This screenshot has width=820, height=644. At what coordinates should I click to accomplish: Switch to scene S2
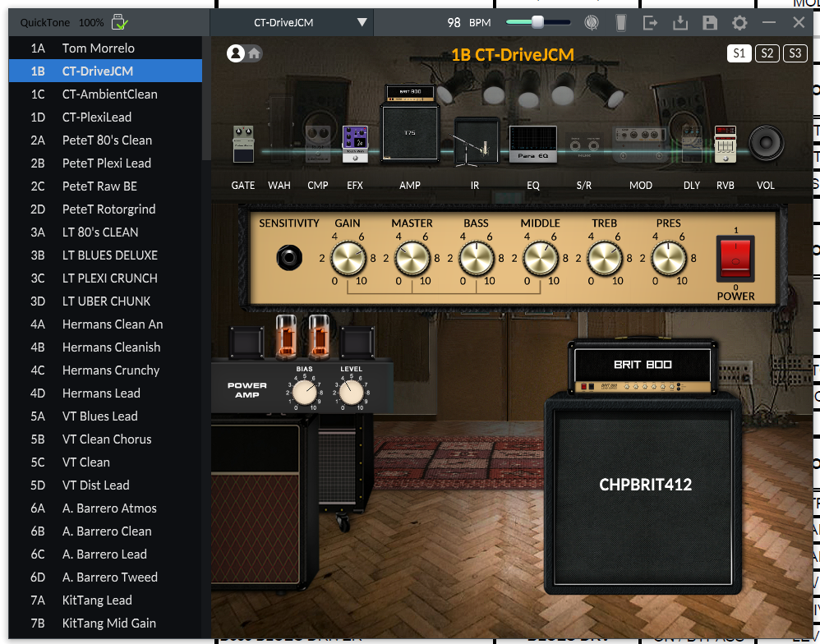click(767, 53)
